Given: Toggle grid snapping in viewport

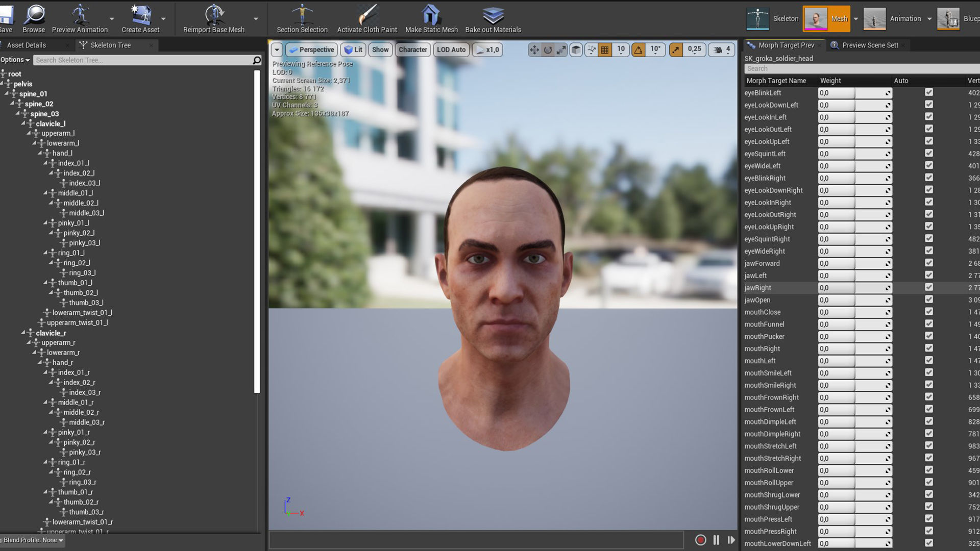Looking at the screenshot, I should 605,49.
